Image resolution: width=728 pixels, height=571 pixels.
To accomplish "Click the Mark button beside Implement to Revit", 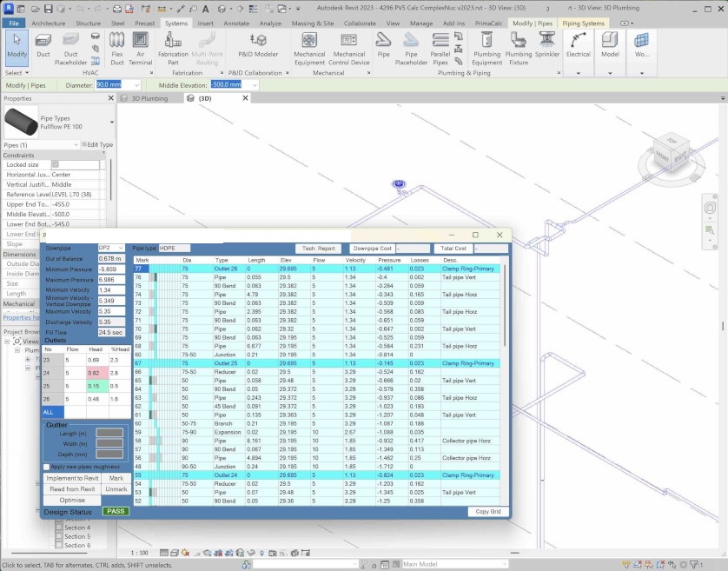I will tap(116, 478).
